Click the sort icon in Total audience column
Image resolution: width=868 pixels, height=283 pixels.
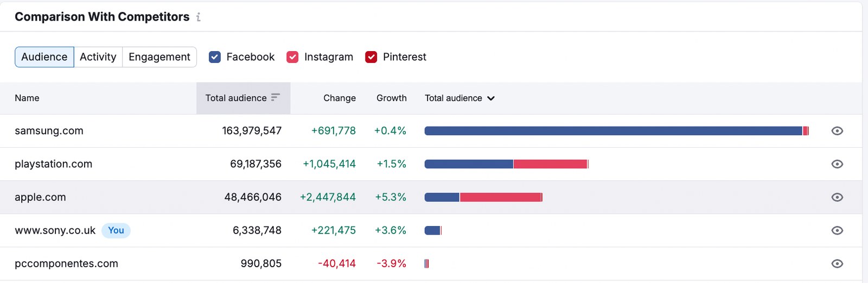point(276,98)
